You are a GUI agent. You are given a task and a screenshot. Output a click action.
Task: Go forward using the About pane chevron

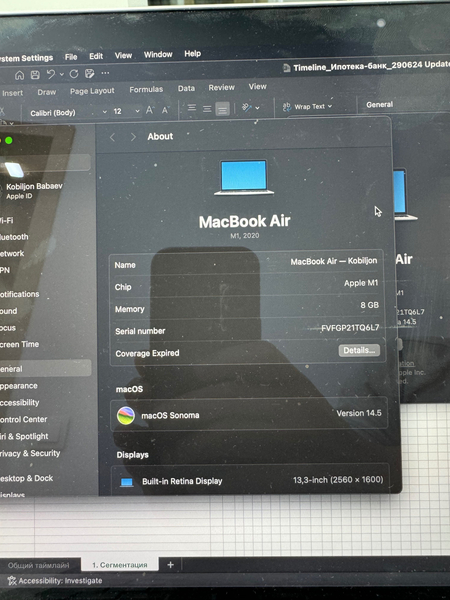point(133,137)
